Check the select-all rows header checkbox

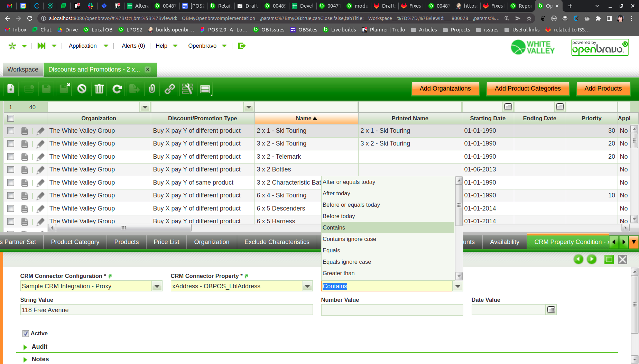[11, 118]
